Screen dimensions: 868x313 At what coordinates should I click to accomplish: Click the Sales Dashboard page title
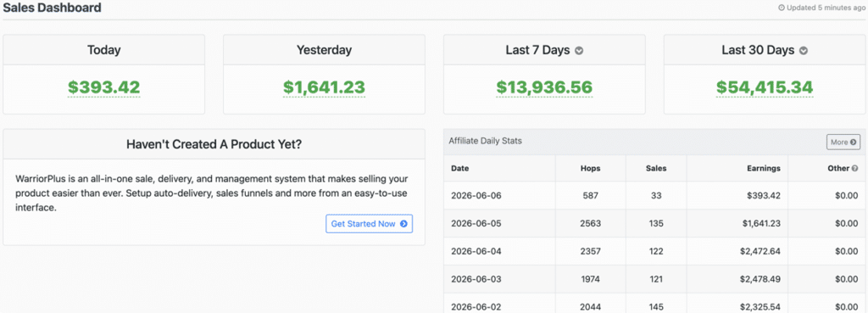click(53, 8)
